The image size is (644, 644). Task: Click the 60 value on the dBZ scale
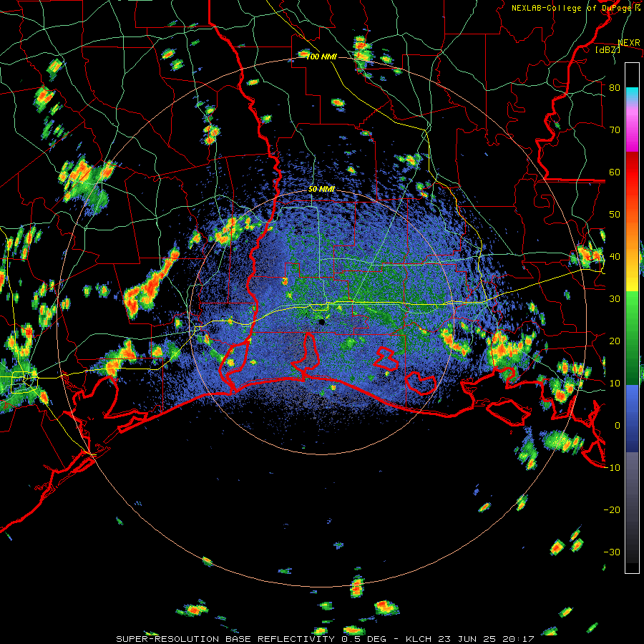click(x=615, y=172)
